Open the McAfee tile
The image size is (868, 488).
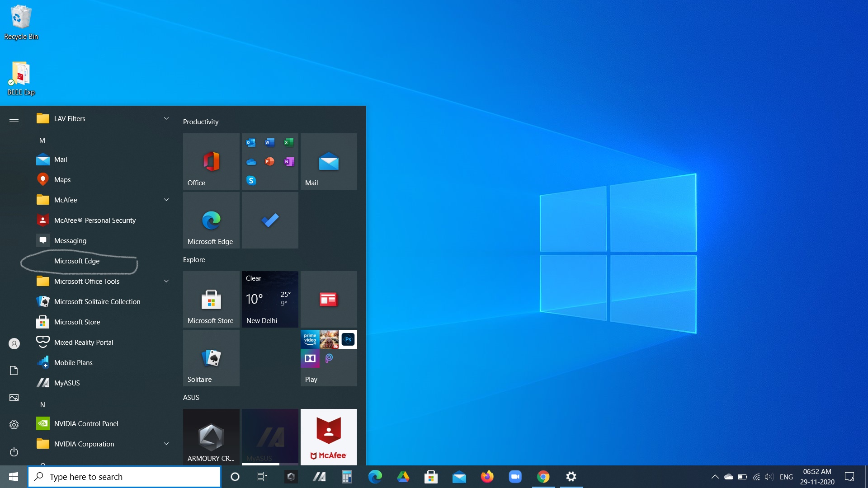pos(329,437)
